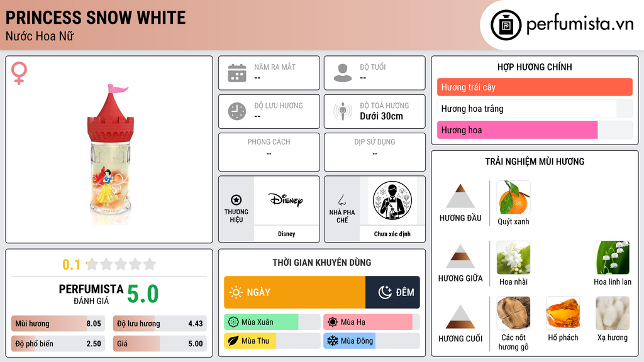644x362 pixels.
Task: Click the nose icon above Nhà pha chế
Action: pyautogui.click(x=341, y=200)
